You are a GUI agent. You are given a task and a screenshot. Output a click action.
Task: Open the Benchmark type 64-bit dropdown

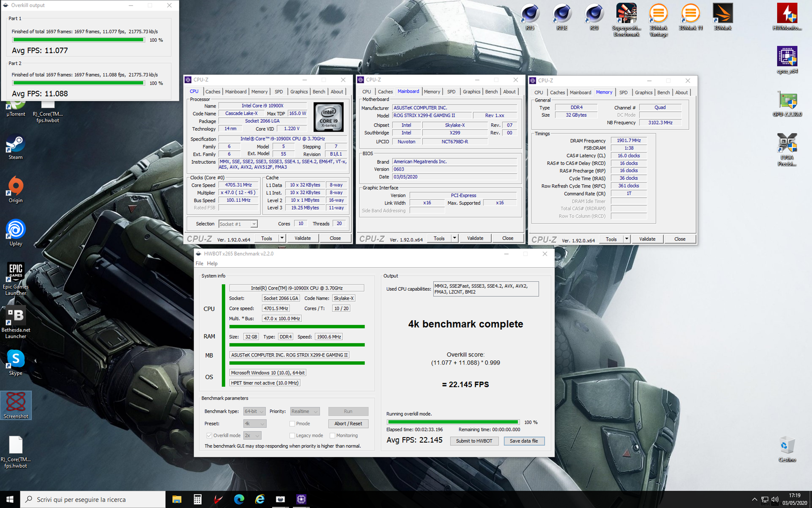point(254,412)
